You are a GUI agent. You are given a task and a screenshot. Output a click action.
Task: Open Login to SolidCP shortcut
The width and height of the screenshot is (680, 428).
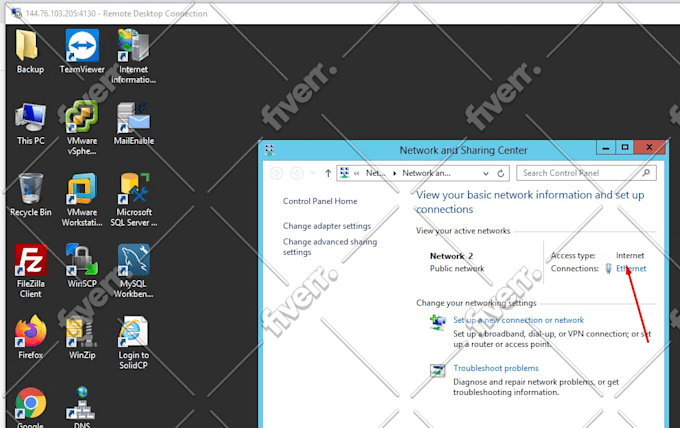pos(134,343)
